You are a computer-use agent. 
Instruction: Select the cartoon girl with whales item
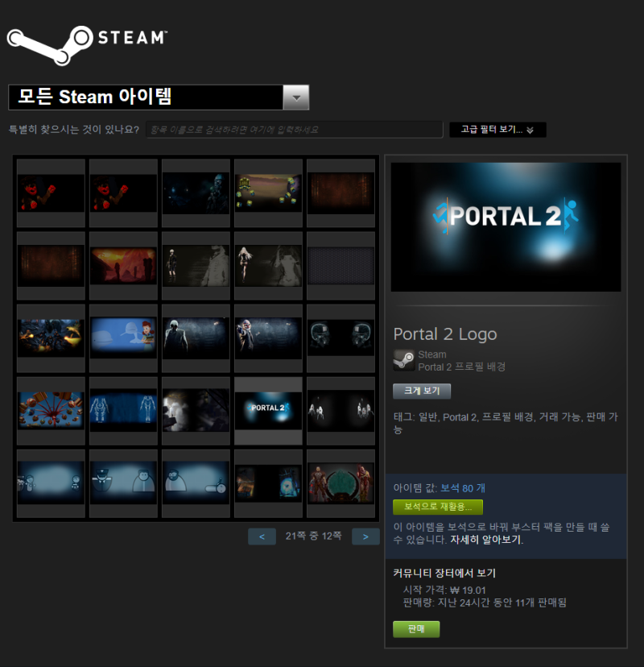123,338
